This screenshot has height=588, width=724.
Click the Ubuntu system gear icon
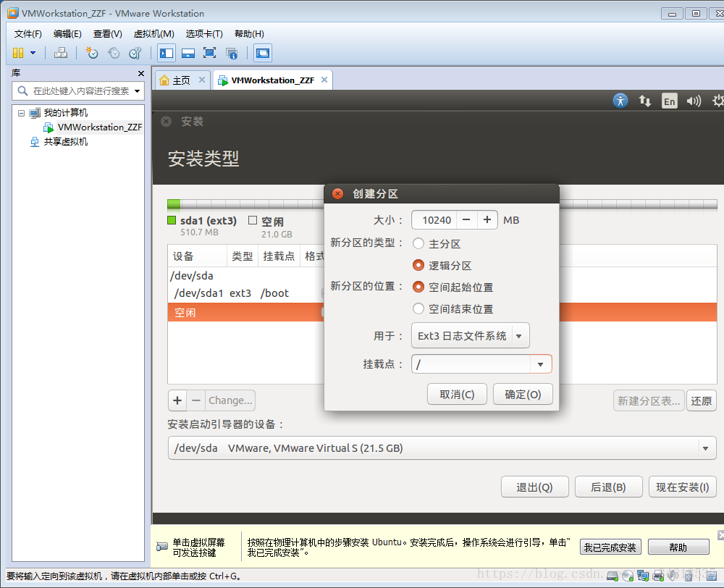click(x=717, y=100)
